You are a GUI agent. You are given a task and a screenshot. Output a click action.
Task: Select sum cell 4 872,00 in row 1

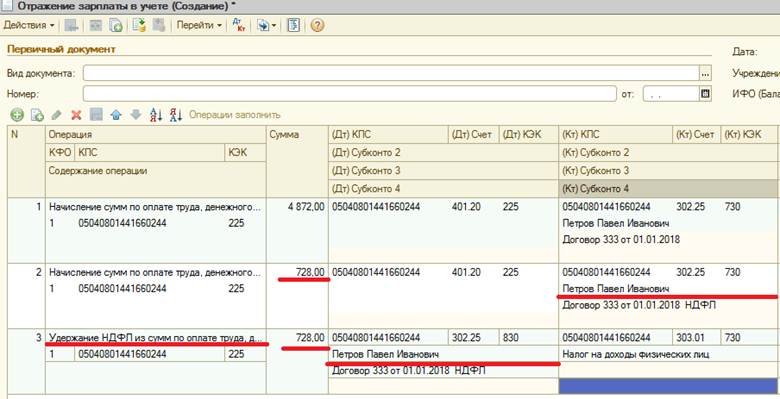tap(297, 206)
